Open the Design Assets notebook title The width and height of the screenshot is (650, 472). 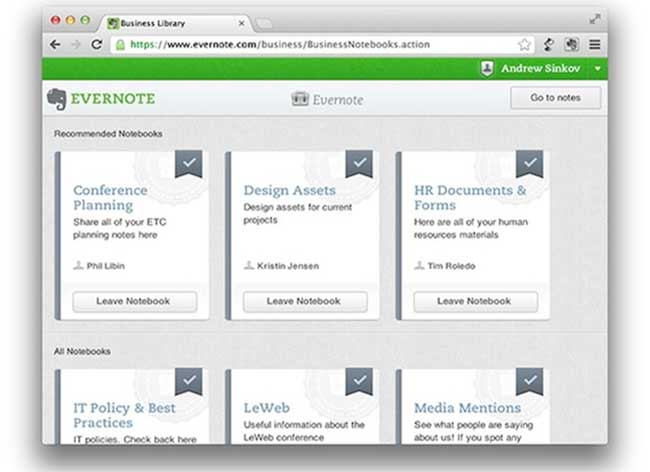click(x=289, y=190)
